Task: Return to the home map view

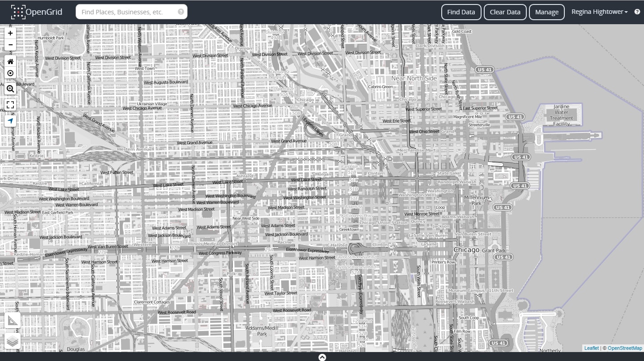Action: coord(10,61)
